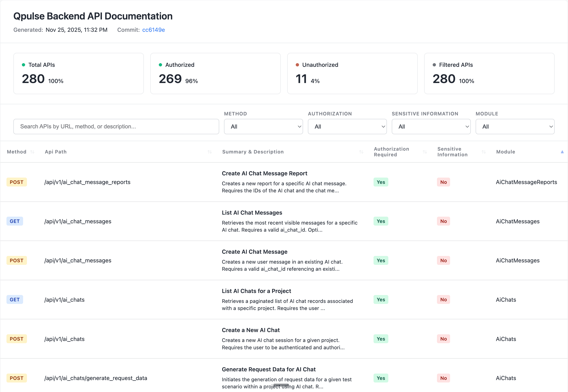Click POST badge for ai_chat_message_reports
Screen dimensions: 568x392
pos(16,182)
